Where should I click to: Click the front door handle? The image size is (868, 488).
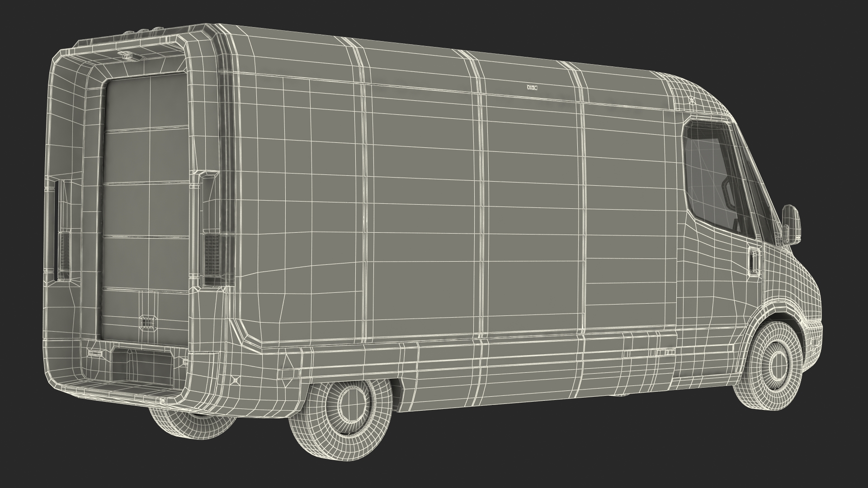tap(754, 262)
